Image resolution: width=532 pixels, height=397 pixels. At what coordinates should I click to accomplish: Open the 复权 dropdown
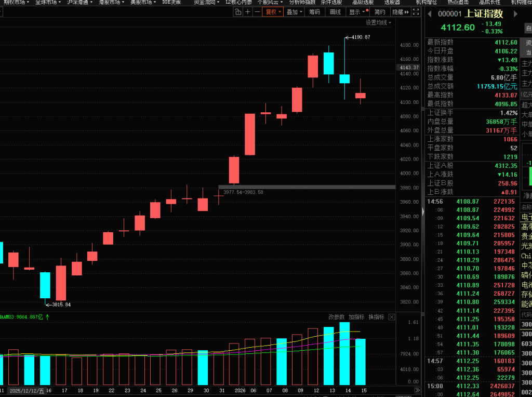(273, 11)
